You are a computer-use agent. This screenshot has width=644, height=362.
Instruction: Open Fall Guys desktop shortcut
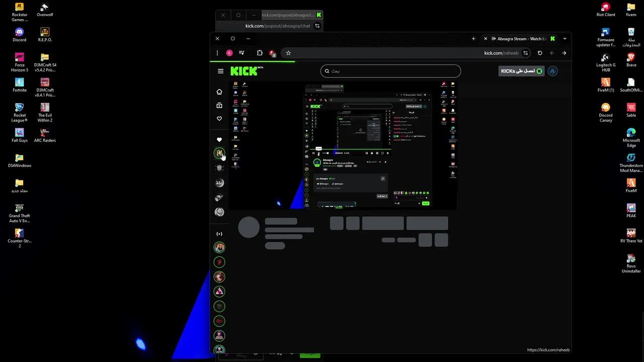coord(20,136)
